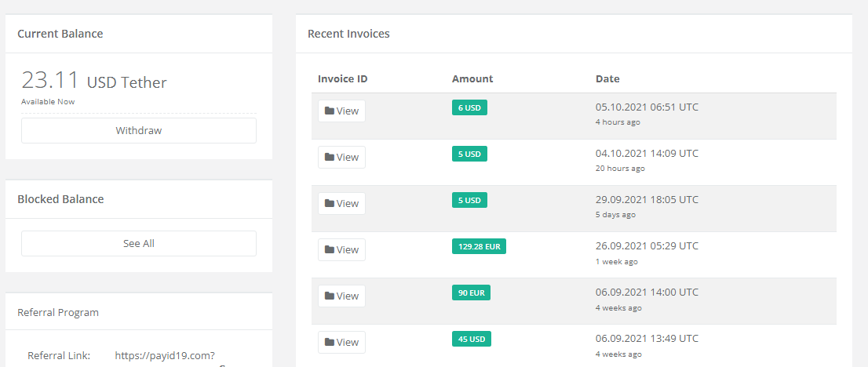Click folder icon in 90 EUR invoice row
Screen dimensions: 868x367
tap(330, 296)
